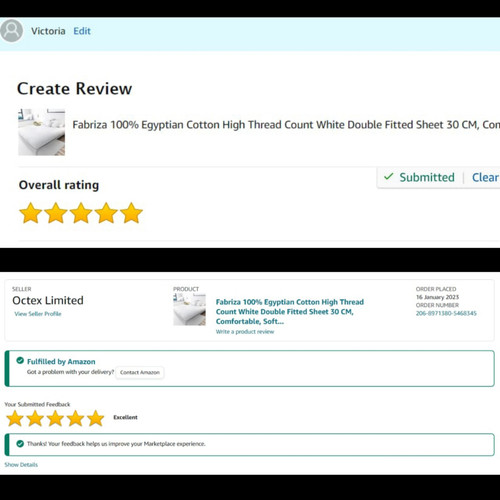
Task: Click the green Submitted checkmark icon
Action: (x=389, y=176)
